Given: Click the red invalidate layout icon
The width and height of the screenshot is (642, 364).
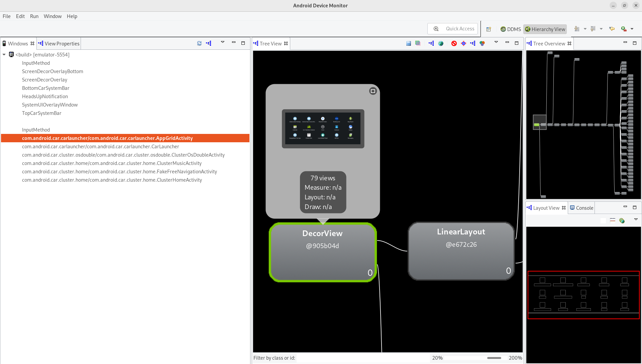Looking at the screenshot, I should click(454, 43).
